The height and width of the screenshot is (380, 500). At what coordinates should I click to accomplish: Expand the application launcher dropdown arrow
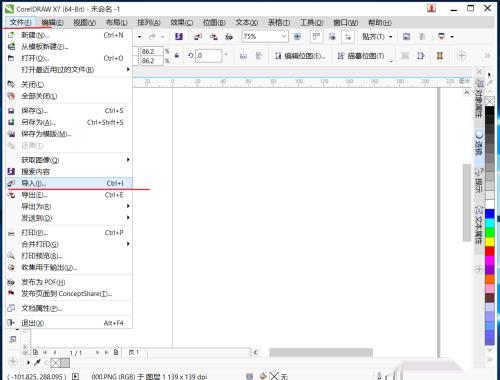pyautogui.click(x=452, y=37)
